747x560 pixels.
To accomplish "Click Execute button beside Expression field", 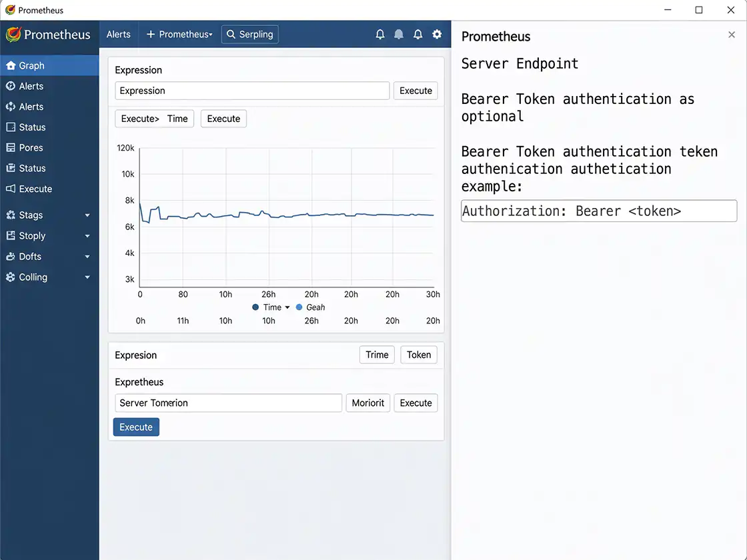I will coord(416,91).
